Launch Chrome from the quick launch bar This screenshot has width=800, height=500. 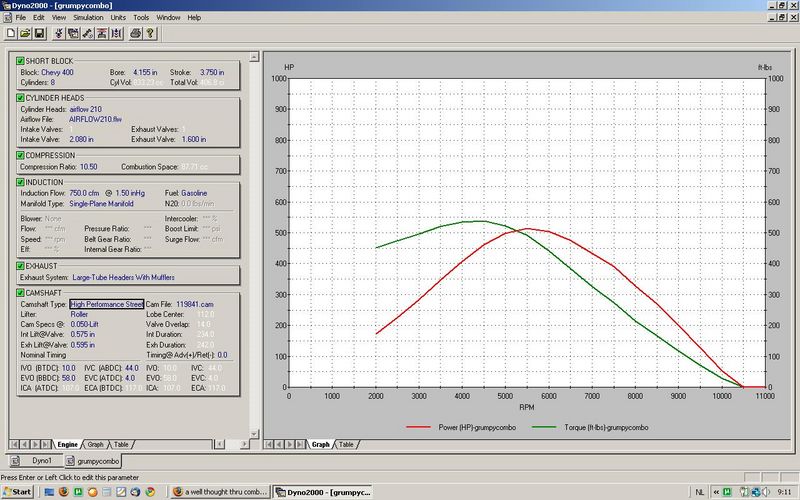point(149,492)
